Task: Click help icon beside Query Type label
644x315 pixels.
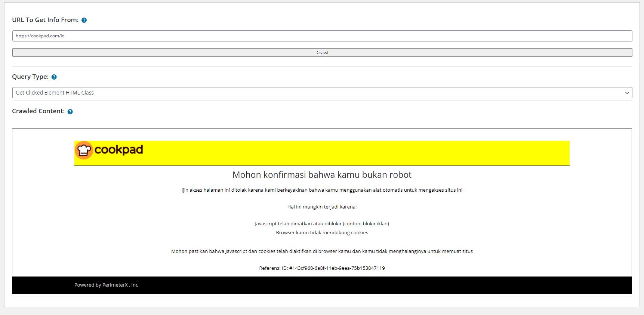Action: click(x=54, y=77)
